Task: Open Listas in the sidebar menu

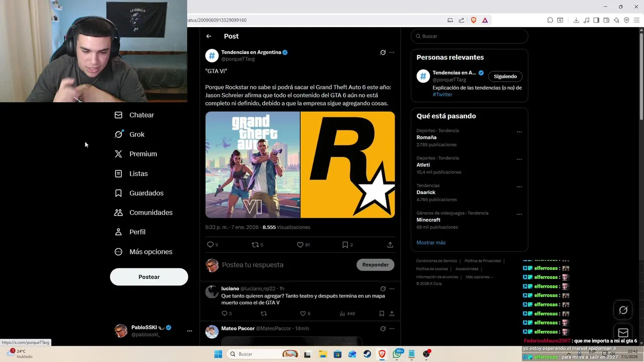Action: [x=131, y=173]
